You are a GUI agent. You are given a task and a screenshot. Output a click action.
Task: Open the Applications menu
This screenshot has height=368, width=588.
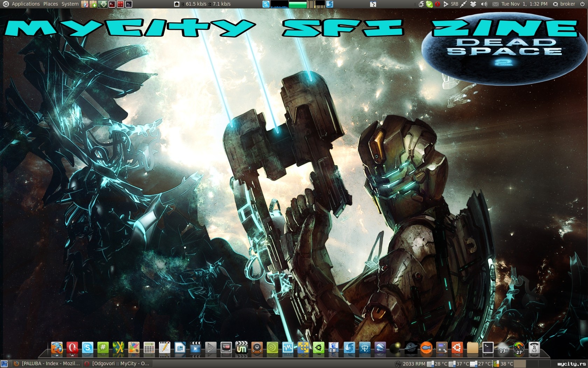click(x=26, y=4)
